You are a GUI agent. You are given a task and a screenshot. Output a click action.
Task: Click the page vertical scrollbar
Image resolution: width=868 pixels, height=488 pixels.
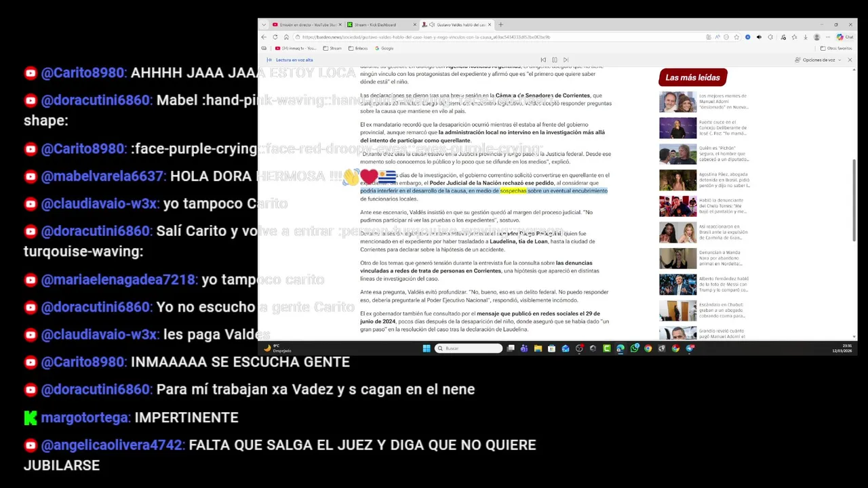click(854, 200)
